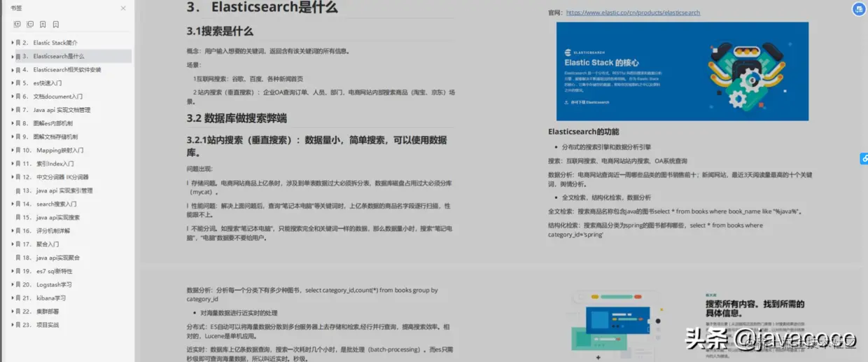
Task: Click the blue floating icon on right edge
Action: click(x=864, y=159)
